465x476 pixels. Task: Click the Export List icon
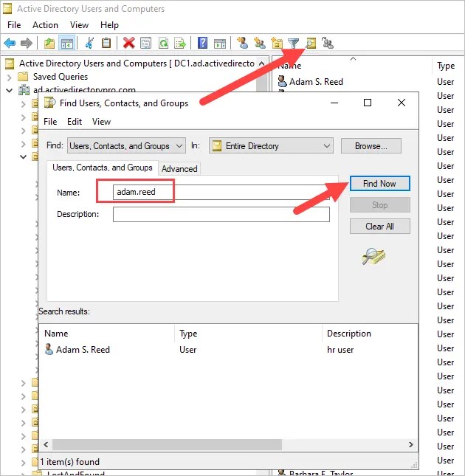point(180,43)
